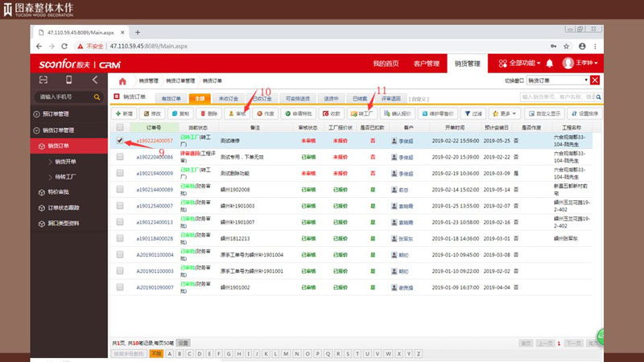
Task: Expand 预订单管理 in the sidebar
Action: pyautogui.click(x=58, y=114)
